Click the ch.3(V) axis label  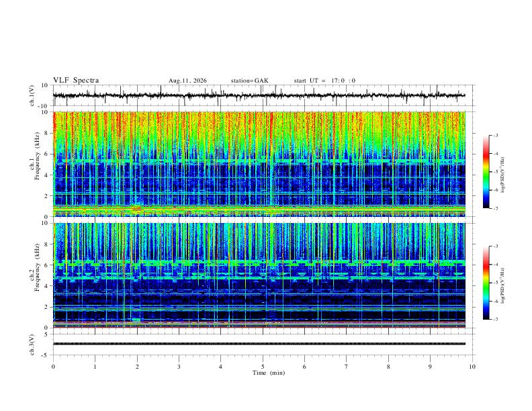(x=32, y=345)
